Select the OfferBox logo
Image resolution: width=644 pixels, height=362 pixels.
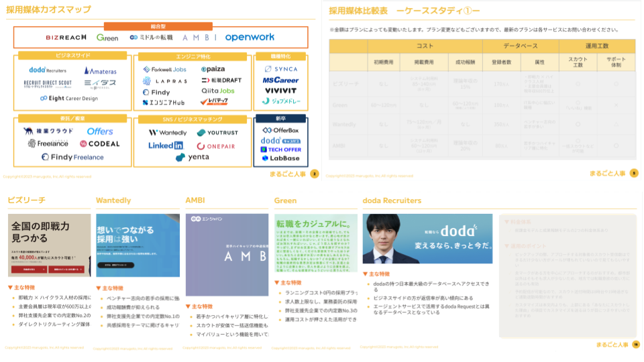pos(280,130)
